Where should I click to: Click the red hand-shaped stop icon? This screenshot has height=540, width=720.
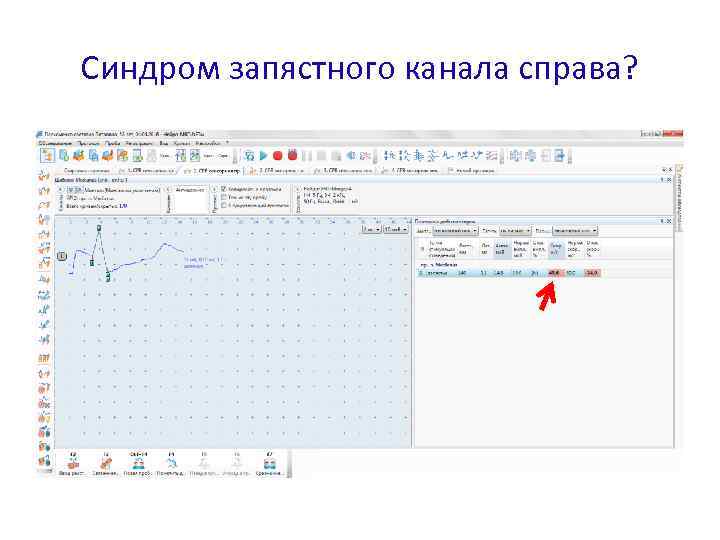[292, 155]
